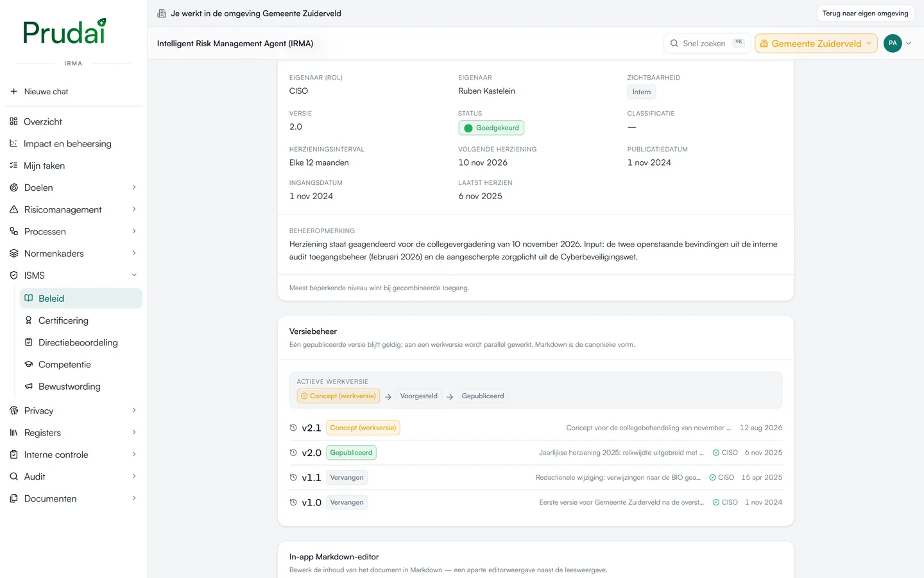
Task: Click the Doelen target icon
Action: pyautogui.click(x=13, y=188)
